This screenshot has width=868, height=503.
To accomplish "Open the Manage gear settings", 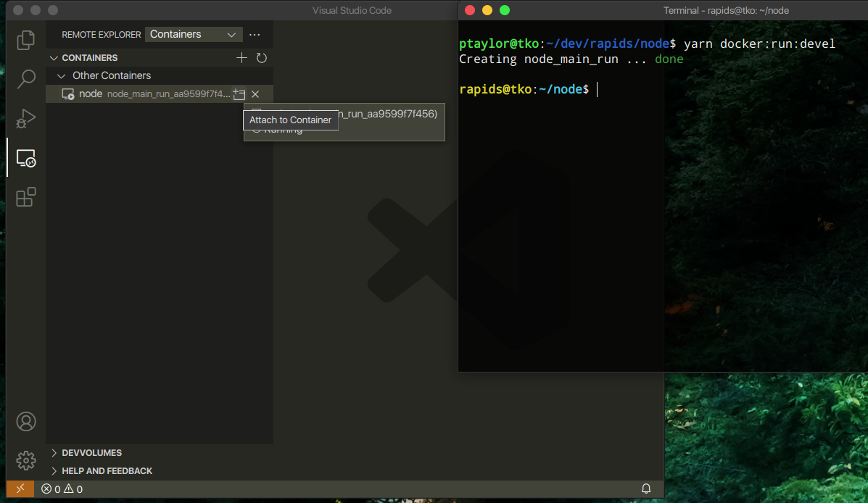I will tap(26, 460).
